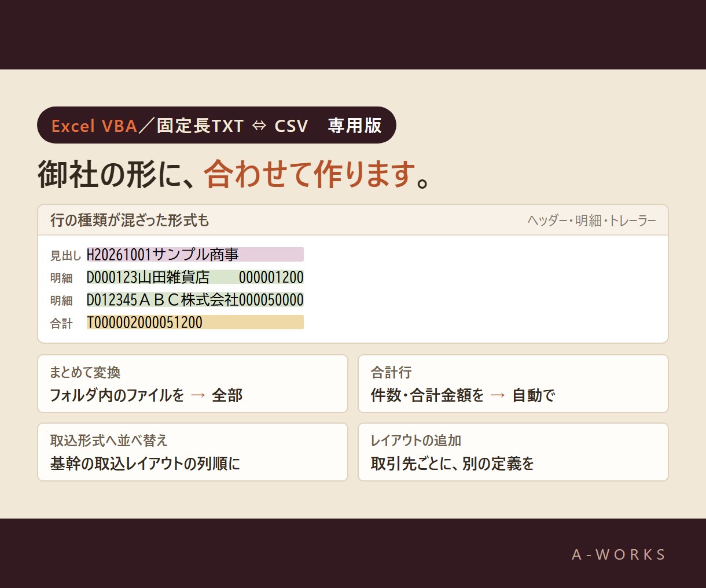
Task: Click the text 取引先ごとに、別の定義を
Action: pyautogui.click(x=453, y=464)
